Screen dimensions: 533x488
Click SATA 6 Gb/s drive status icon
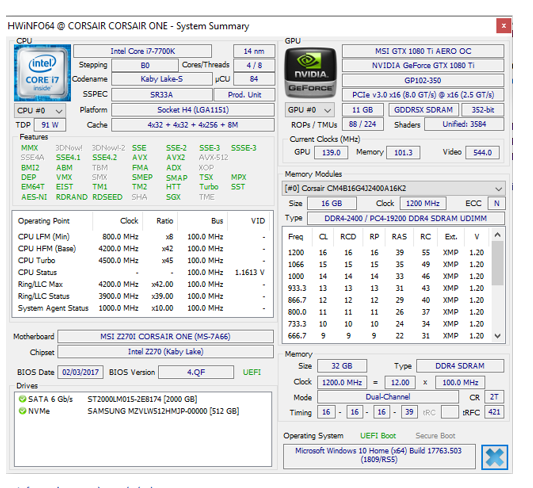point(22,399)
